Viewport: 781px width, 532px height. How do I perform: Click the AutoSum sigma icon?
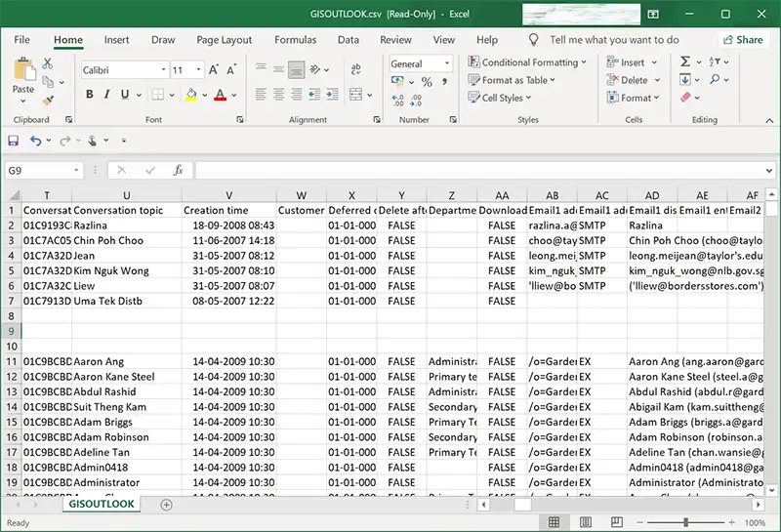685,61
